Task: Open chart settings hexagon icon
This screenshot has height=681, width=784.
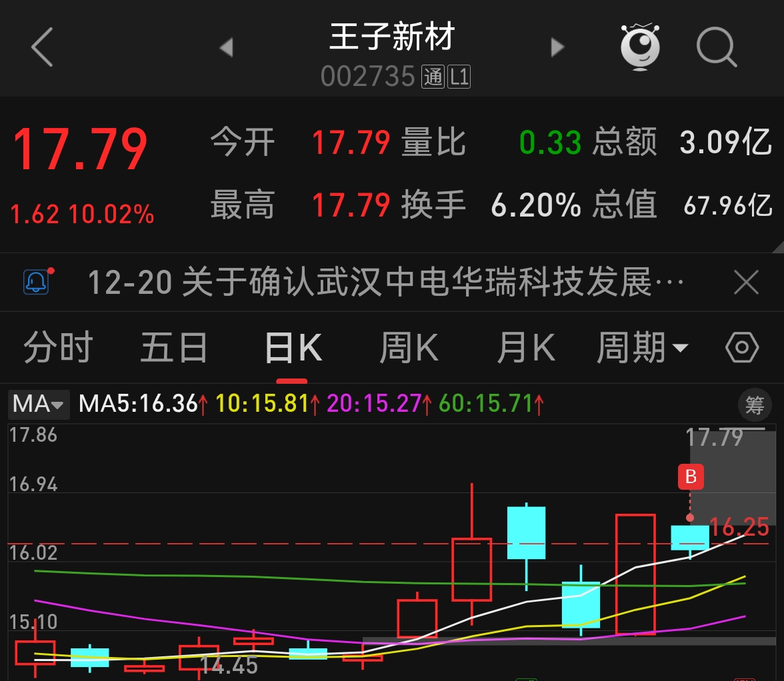Action: (x=741, y=348)
